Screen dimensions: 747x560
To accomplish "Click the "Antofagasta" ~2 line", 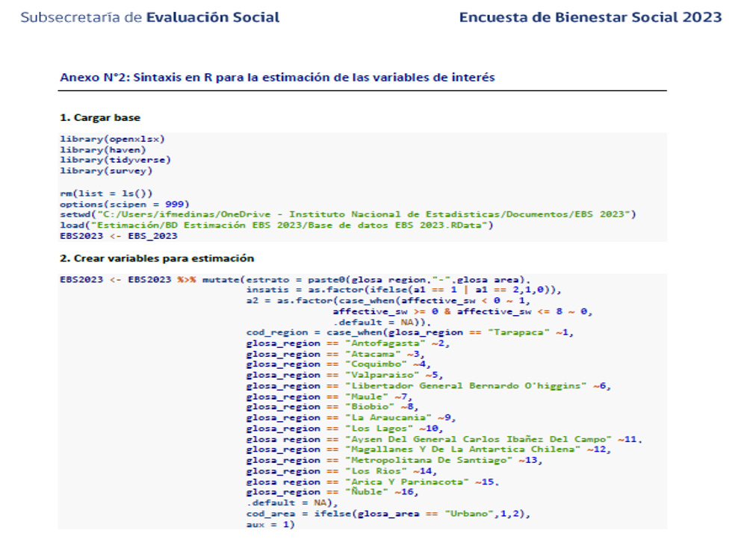I will (348, 343).
